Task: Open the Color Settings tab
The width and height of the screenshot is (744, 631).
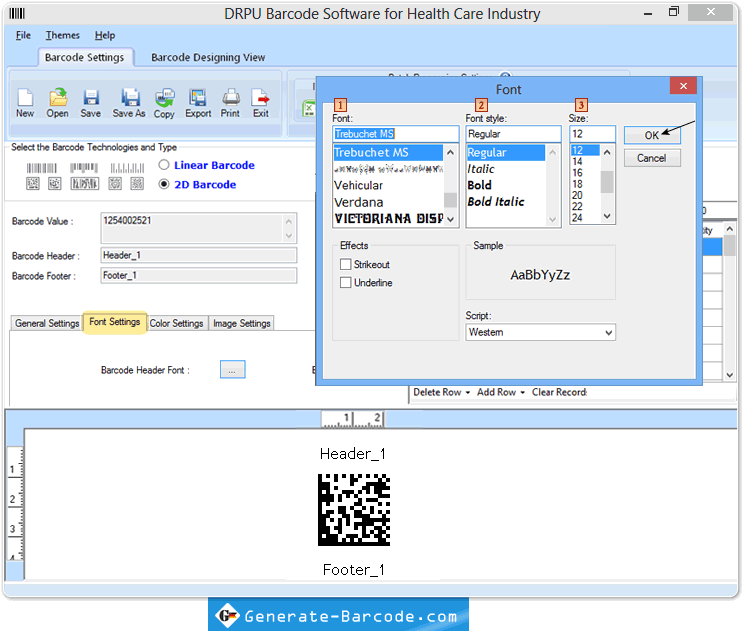Action: [x=176, y=323]
